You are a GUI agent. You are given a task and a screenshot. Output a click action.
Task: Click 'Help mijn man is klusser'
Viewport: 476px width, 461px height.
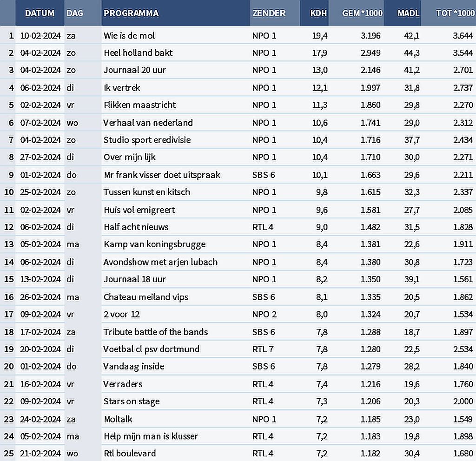pyautogui.click(x=151, y=436)
